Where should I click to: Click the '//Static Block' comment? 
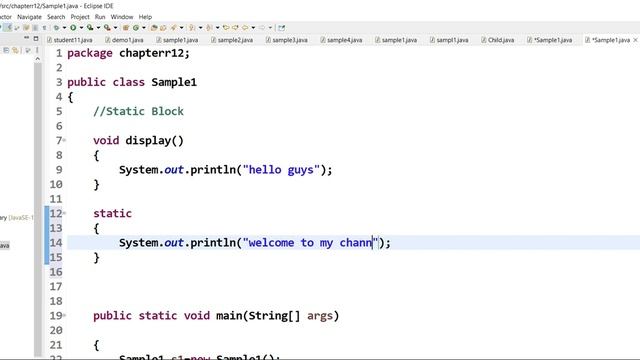tap(138, 111)
